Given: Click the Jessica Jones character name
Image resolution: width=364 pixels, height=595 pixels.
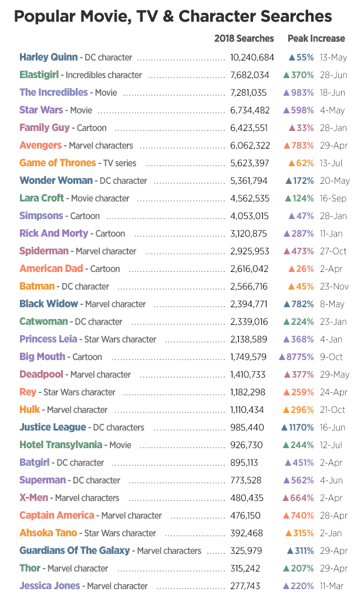Looking at the screenshot, I should point(49,586).
